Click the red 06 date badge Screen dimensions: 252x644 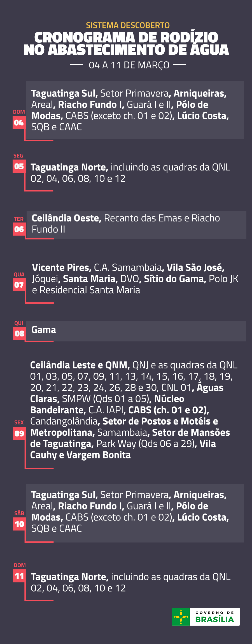19,229
